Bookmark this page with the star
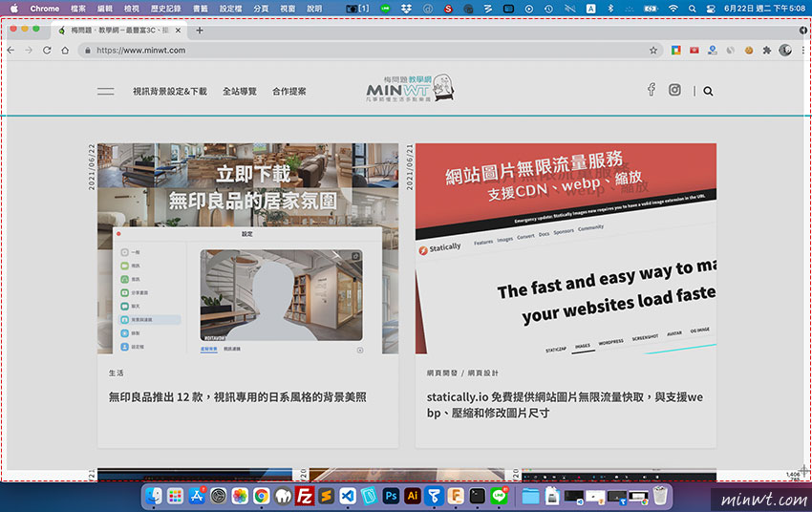The image size is (812, 512). (653, 51)
